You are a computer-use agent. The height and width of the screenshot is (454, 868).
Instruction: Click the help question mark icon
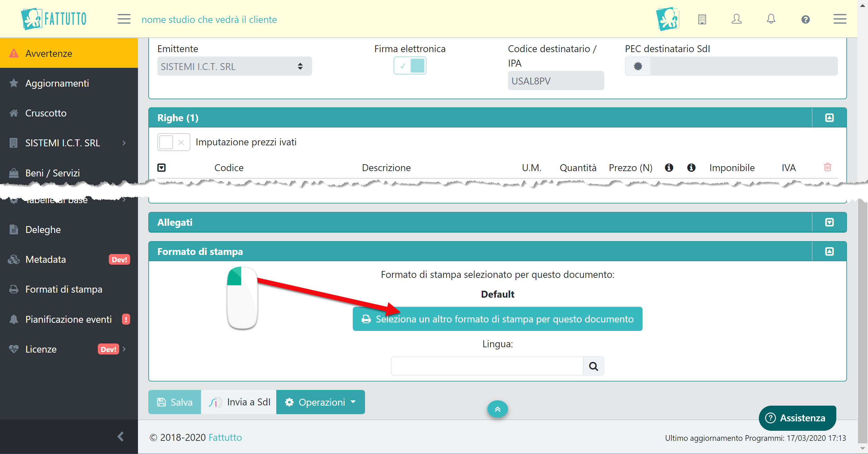click(x=805, y=19)
